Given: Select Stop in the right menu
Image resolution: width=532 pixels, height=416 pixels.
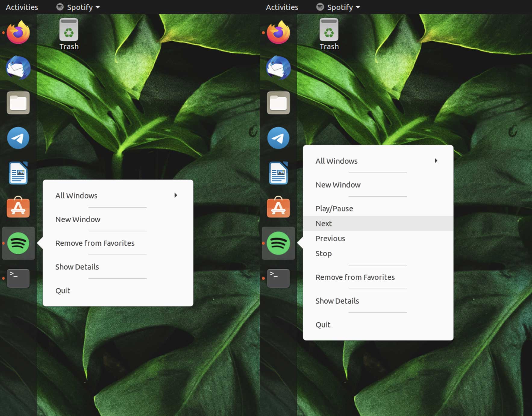Looking at the screenshot, I should click(x=378, y=253).
